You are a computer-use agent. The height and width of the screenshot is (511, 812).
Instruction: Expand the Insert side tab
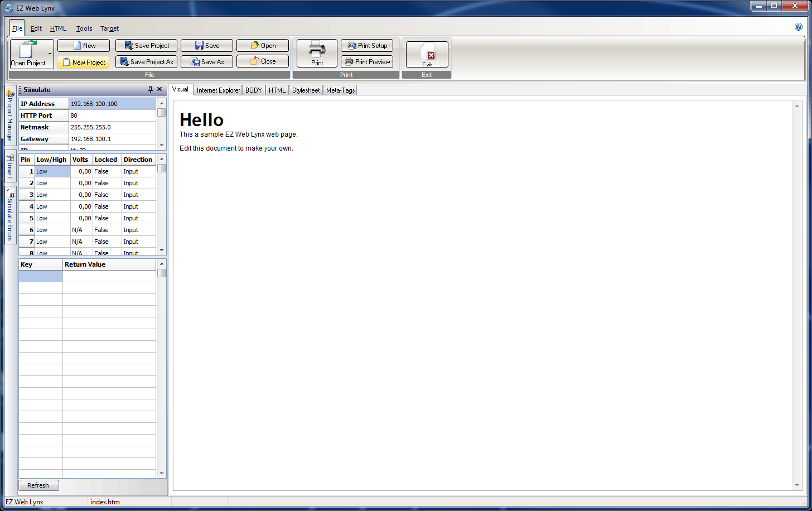pos(10,167)
